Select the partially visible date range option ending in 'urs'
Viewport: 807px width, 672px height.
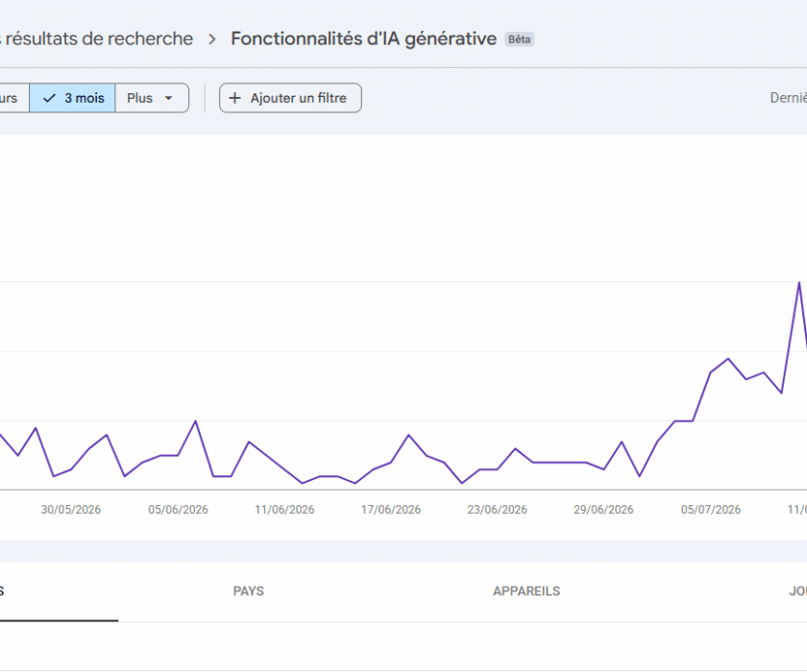tap(14, 98)
